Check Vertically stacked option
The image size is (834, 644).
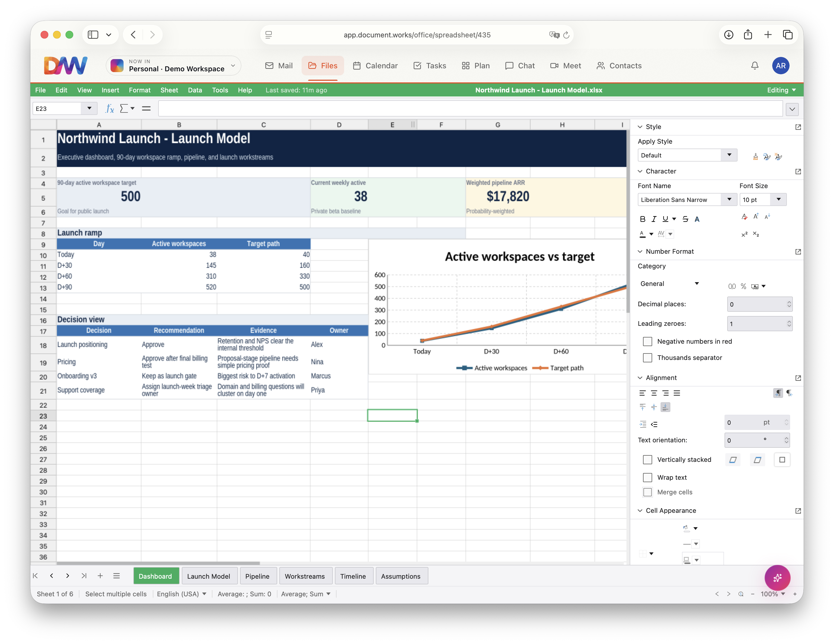[x=647, y=459]
